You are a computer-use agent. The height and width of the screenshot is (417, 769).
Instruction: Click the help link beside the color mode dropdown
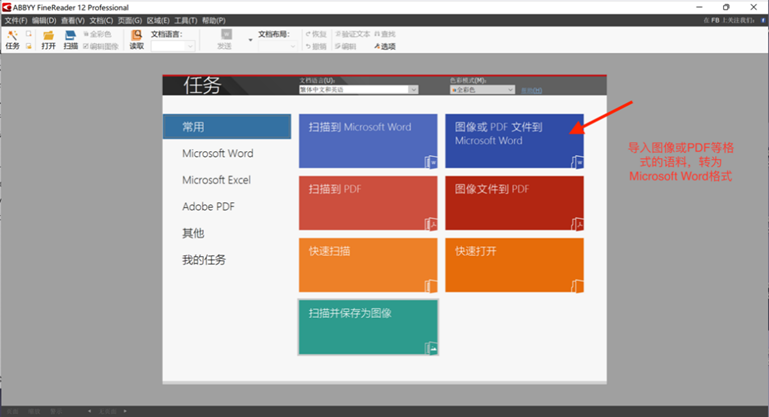531,90
